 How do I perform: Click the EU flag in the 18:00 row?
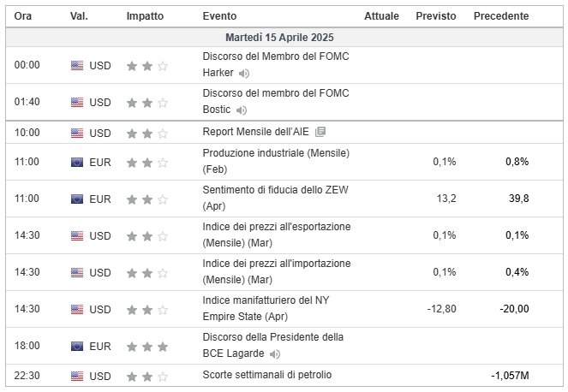[77, 347]
